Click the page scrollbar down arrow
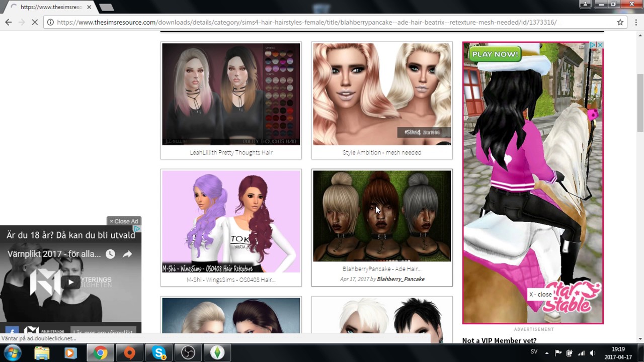This screenshot has width=644, height=362. coord(639,339)
